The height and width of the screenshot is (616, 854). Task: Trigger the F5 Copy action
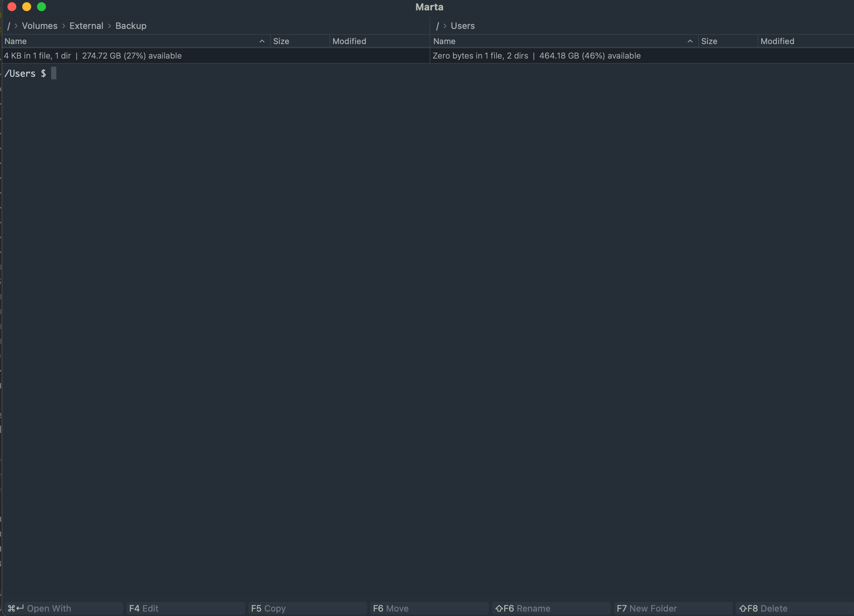(269, 608)
